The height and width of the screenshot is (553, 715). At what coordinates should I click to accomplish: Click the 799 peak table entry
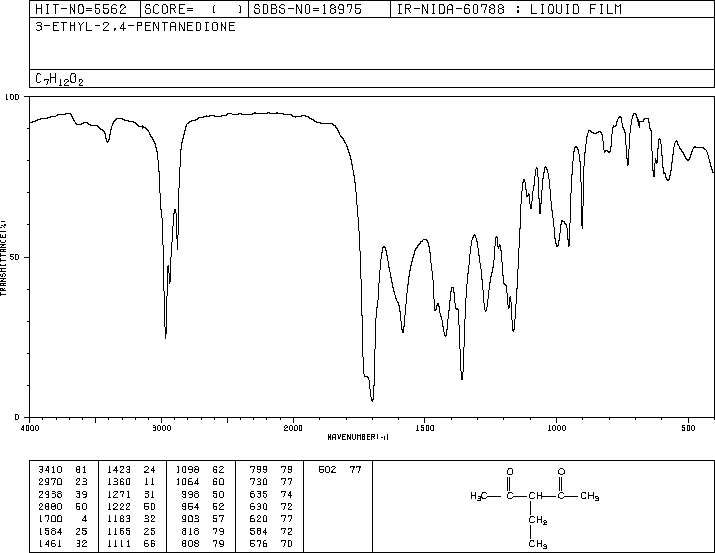[271, 470]
